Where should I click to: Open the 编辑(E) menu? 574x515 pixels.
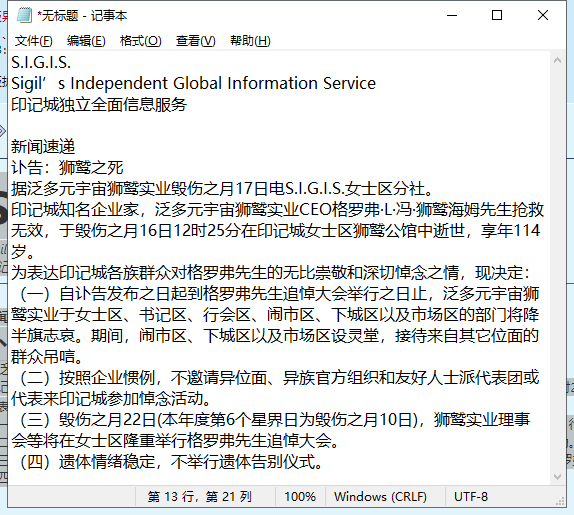coord(86,41)
